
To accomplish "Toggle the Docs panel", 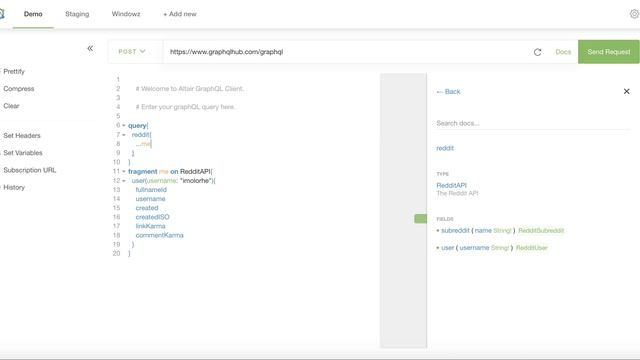I will click(x=563, y=52).
